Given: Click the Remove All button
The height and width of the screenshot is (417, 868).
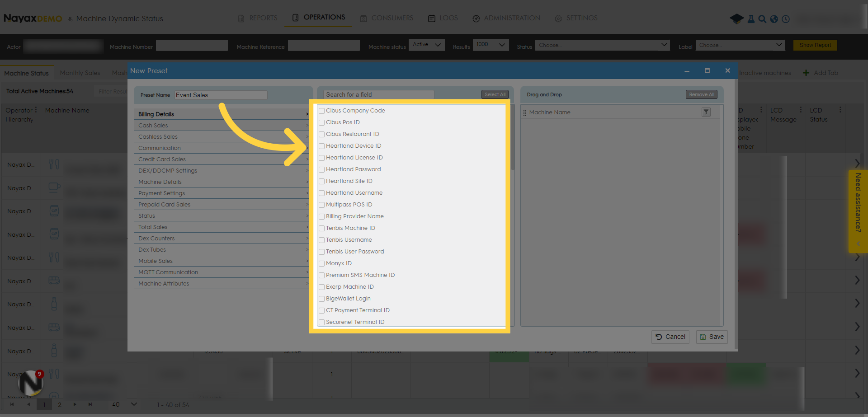Looking at the screenshot, I should (x=702, y=94).
